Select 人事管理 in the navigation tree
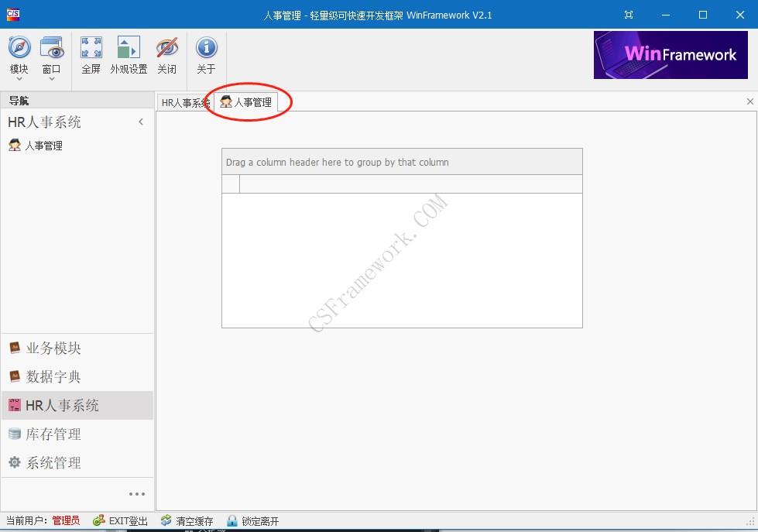The width and height of the screenshot is (758, 532). point(43,146)
